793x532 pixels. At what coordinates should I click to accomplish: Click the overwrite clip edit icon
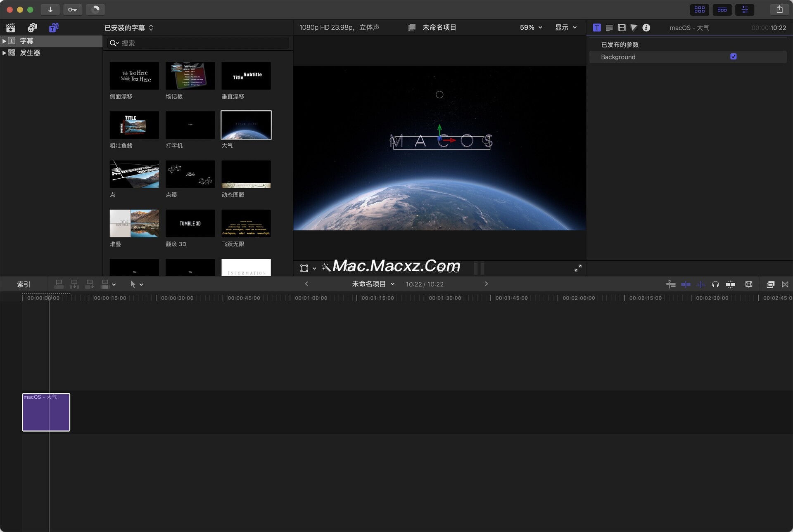(105, 284)
